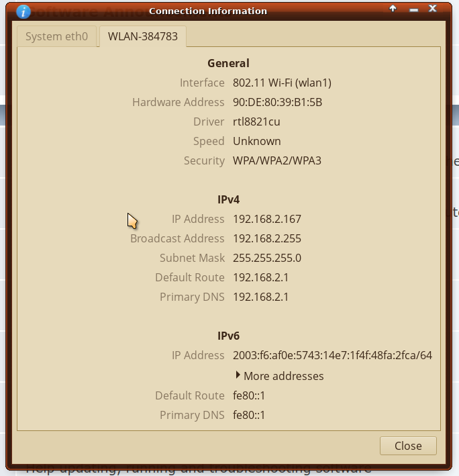Minimize the Connection Information window
This screenshot has height=476, width=459.
413,9
